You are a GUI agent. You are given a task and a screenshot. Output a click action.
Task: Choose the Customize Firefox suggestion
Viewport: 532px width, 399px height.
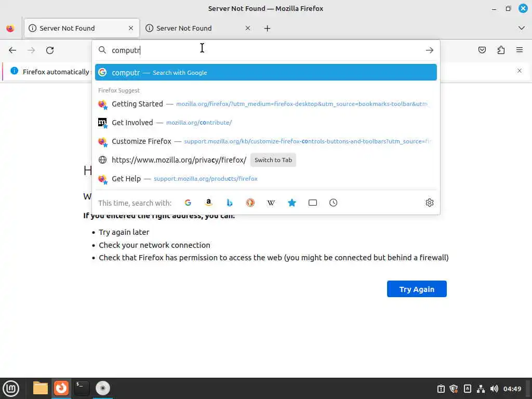(x=265, y=141)
